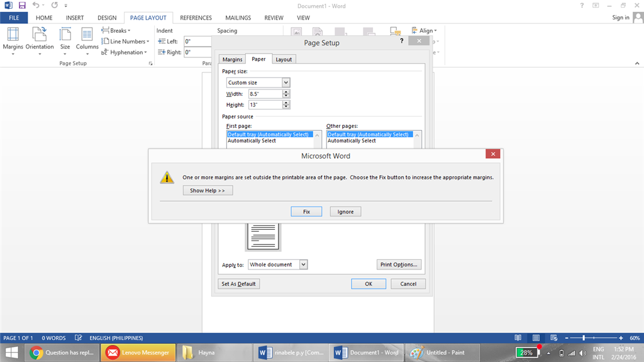Select Default tray under First page
Image resolution: width=644 pixels, height=362 pixels.
point(270,135)
